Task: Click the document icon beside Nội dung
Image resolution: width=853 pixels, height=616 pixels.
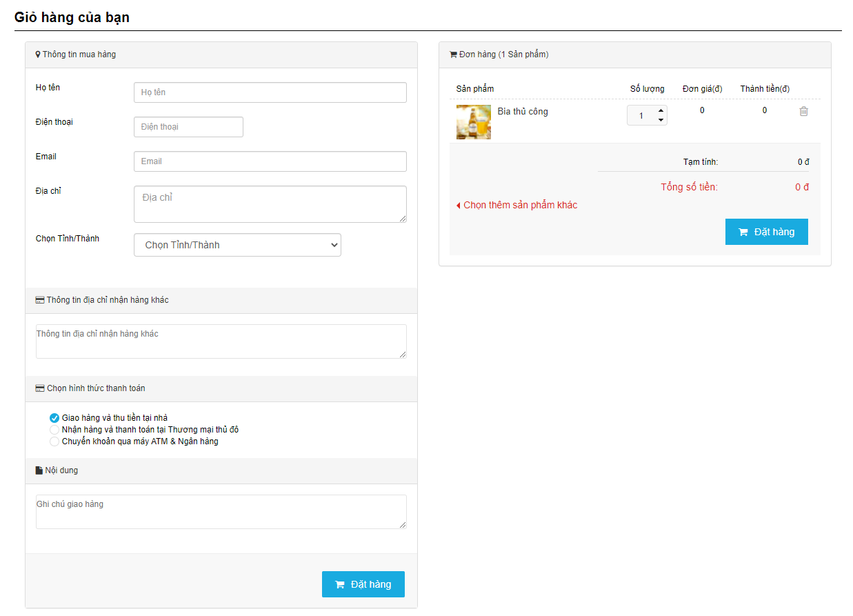Action: (39, 470)
